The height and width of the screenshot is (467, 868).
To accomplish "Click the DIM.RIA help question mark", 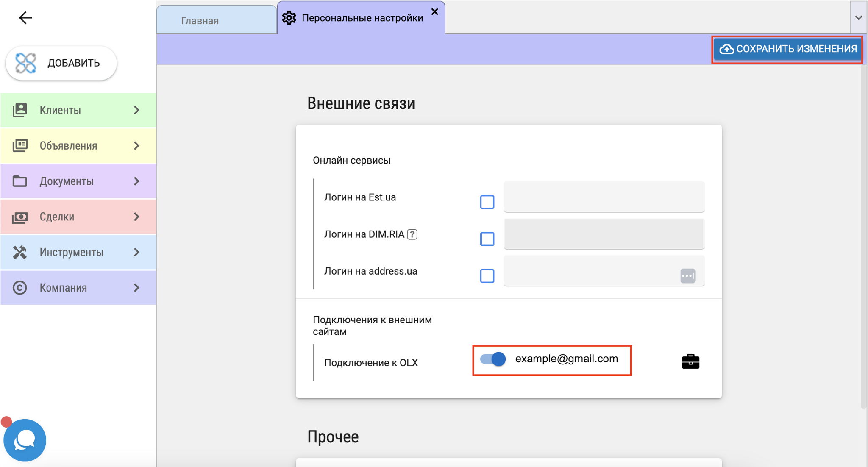I will click(x=412, y=234).
